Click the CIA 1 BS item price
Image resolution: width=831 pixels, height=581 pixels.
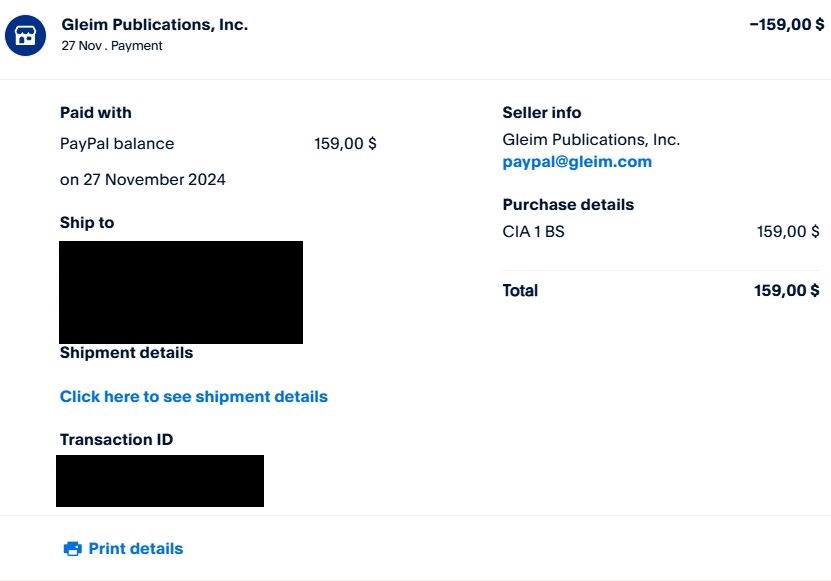(788, 232)
